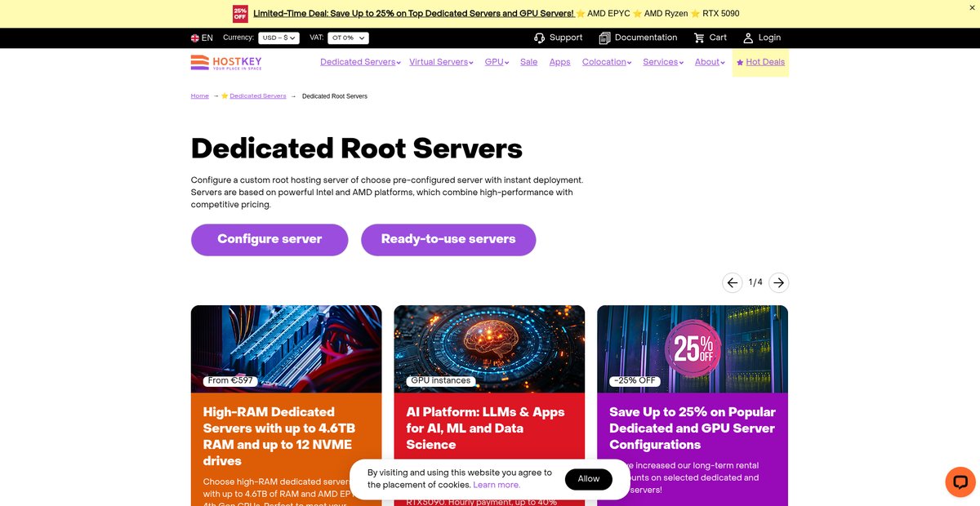Image resolution: width=980 pixels, height=506 pixels.
Task: Click the Cart text label
Action: tap(718, 38)
